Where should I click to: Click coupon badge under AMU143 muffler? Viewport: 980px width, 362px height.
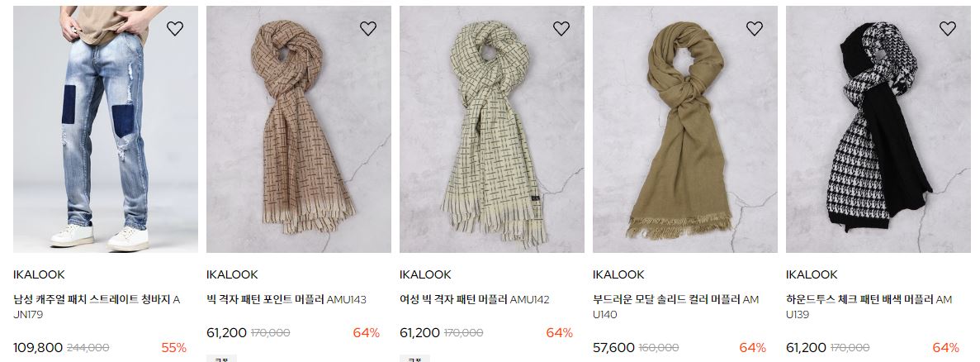tap(221, 359)
